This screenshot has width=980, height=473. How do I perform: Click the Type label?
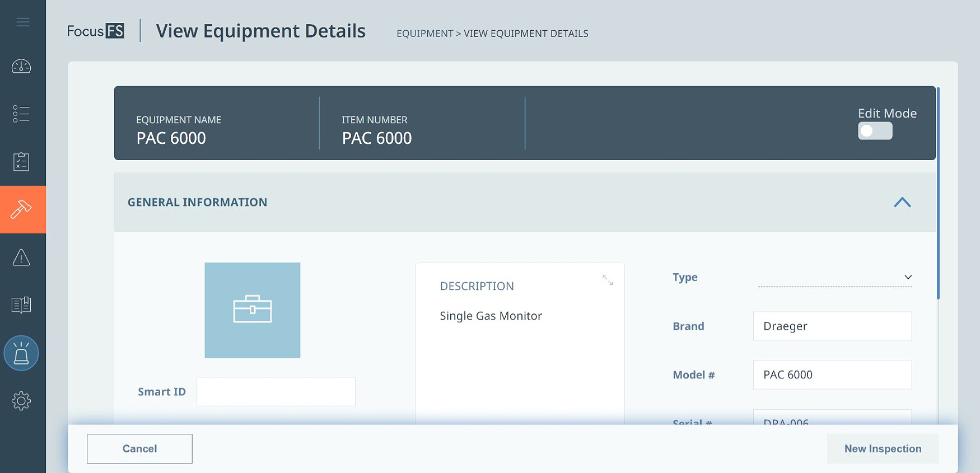tap(685, 277)
